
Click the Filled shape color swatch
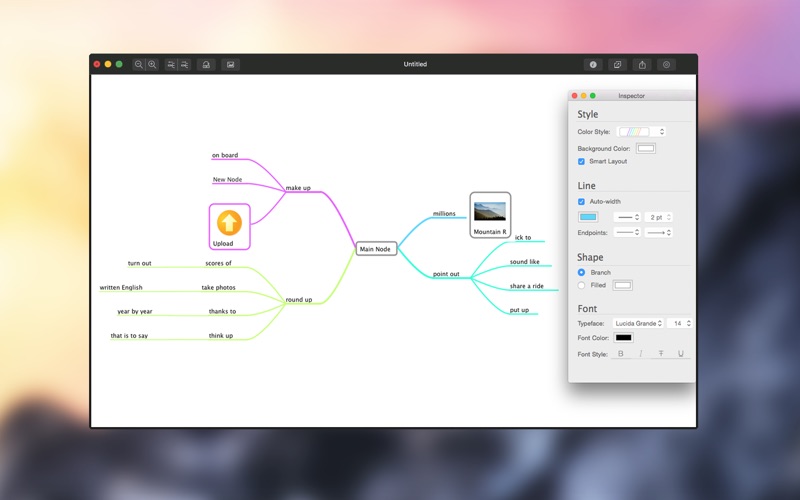622,286
